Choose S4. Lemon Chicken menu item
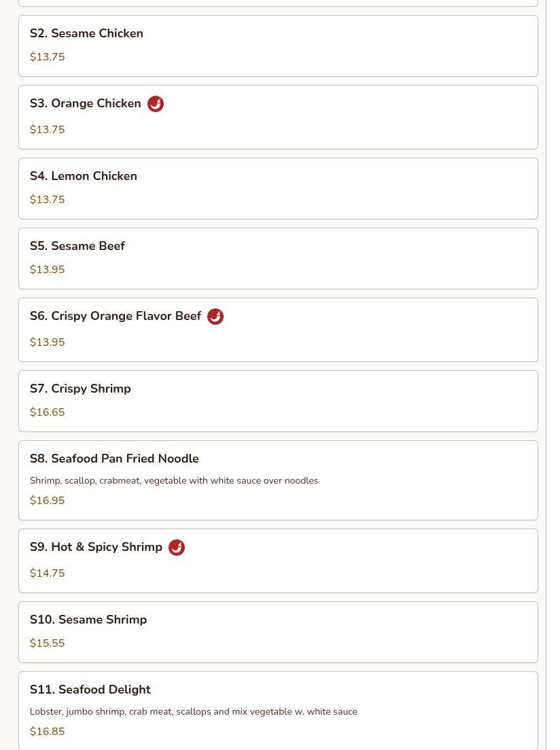The height and width of the screenshot is (750, 560). pyautogui.click(x=278, y=188)
